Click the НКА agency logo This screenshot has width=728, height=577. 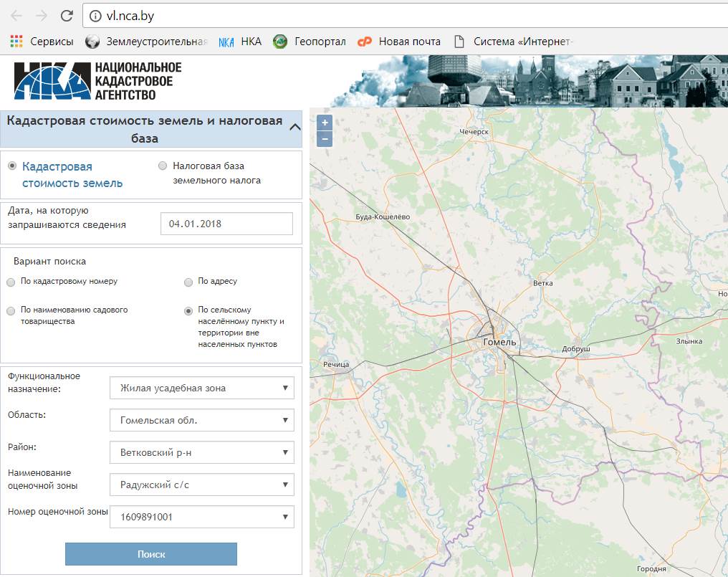point(97,81)
